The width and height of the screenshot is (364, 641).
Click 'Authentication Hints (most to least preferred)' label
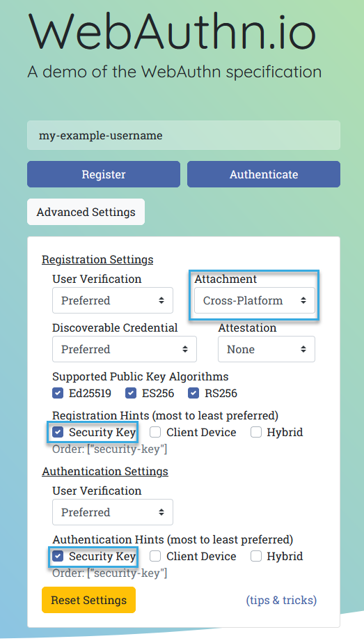(x=173, y=539)
